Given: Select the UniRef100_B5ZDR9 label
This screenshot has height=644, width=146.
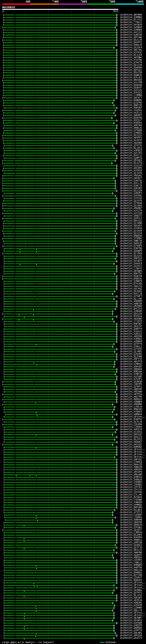Looking at the screenshot, I should click(x=131, y=306).
